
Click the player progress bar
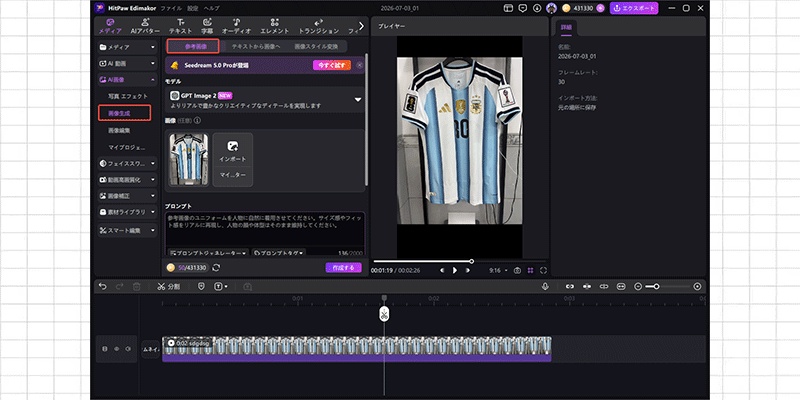pyautogui.click(x=459, y=261)
